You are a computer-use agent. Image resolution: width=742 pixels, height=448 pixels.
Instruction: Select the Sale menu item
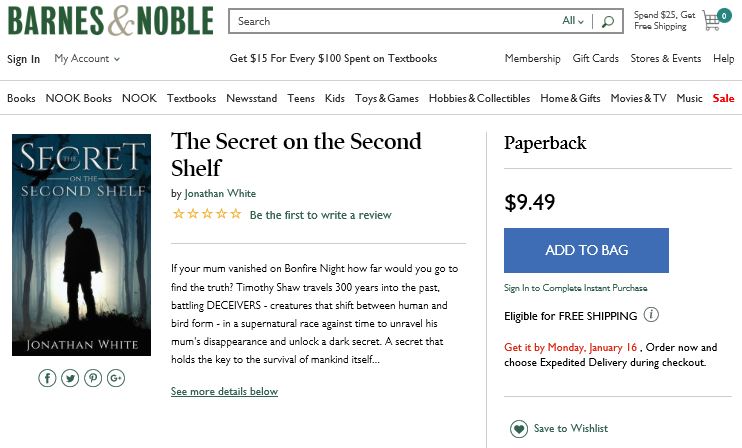723,98
